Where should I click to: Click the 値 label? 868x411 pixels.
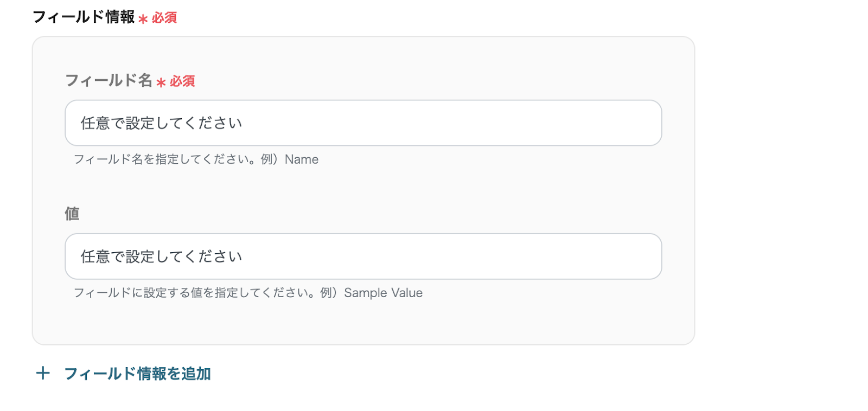[72, 214]
